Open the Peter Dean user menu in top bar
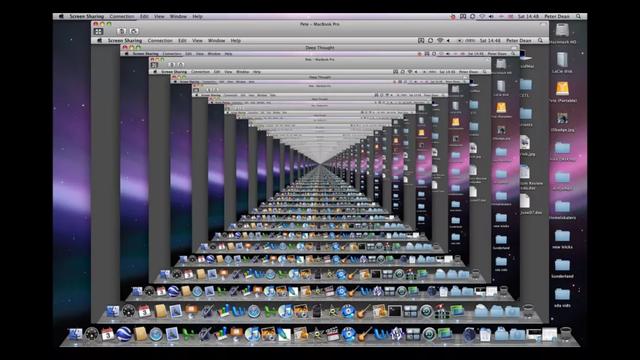 click(x=557, y=17)
